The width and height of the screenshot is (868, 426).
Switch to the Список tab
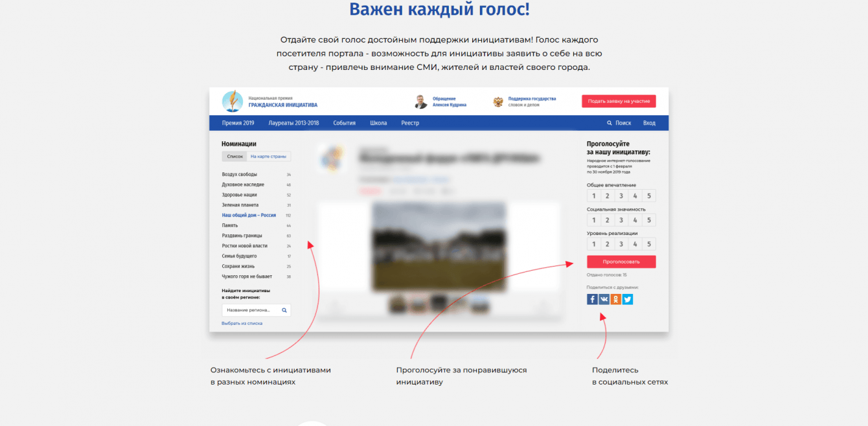coord(234,156)
